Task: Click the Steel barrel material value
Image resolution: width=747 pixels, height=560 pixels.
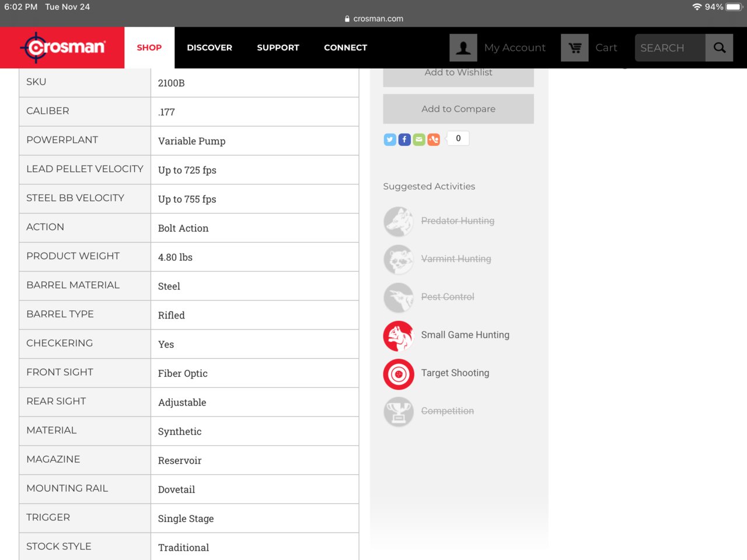Action: pyautogui.click(x=169, y=286)
